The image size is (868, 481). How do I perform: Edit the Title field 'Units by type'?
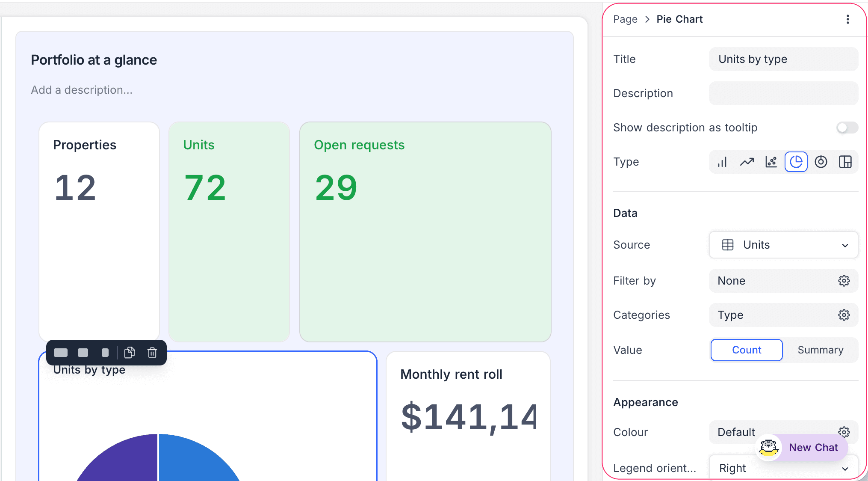[x=783, y=59]
